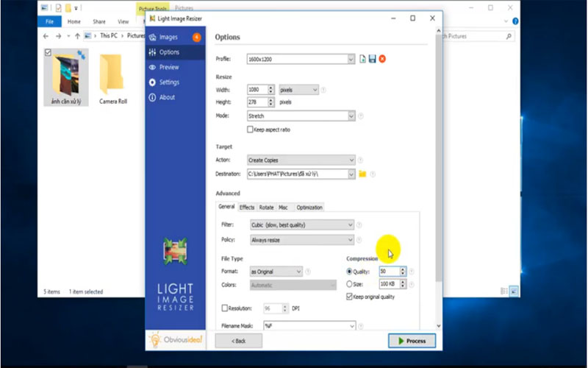Switch to the Optimization tab

309,208
